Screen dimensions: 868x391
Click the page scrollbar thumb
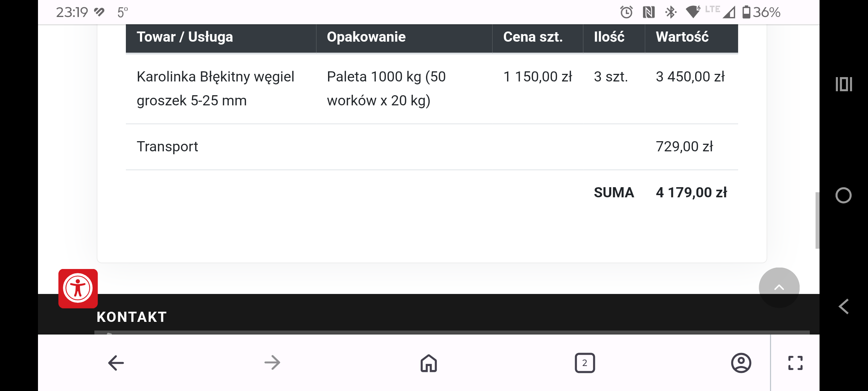coord(817,220)
